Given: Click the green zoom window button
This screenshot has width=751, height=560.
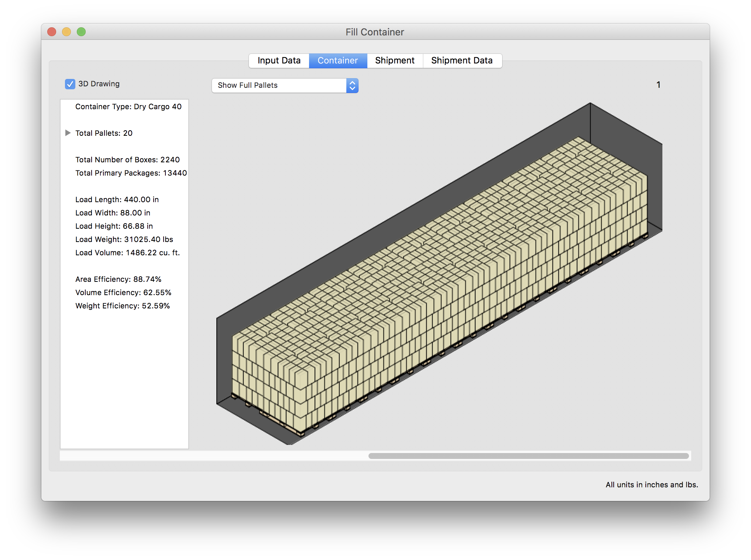Looking at the screenshot, I should click(81, 32).
